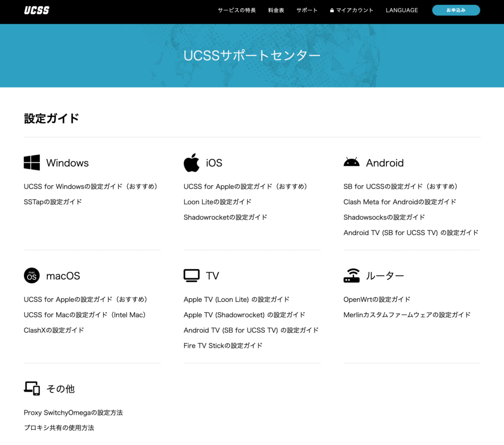Open Proxy SwitchyOmegaの設定方法 link
Viewport: 504px width, 445px height.
pyautogui.click(x=73, y=413)
